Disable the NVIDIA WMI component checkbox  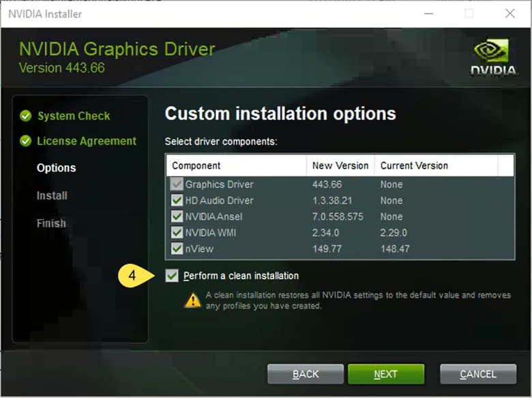177,233
